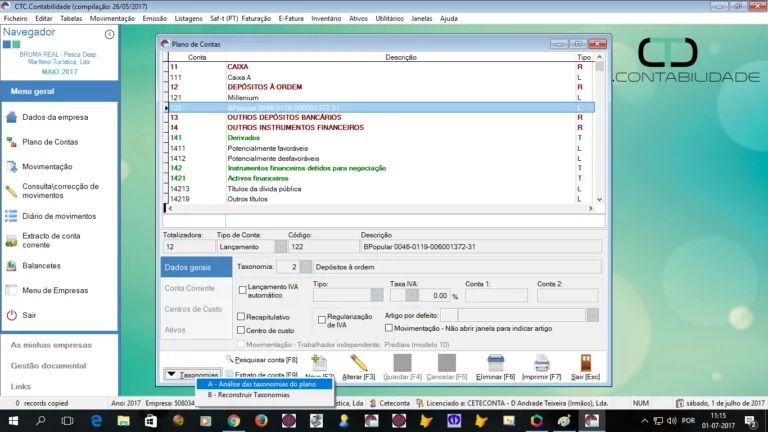Open Chrome from the taskbar
Image resolution: width=768 pixels, height=432 pixels.
point(234,421)
